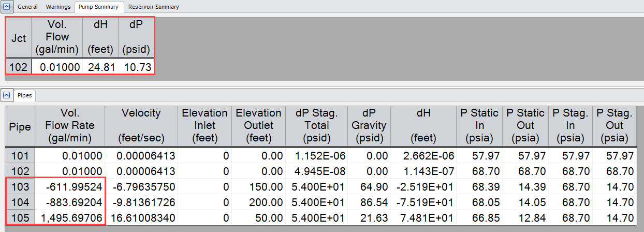Switch to the General tab
The height and width of the screenshot is (232, 644).
(27, 7)
